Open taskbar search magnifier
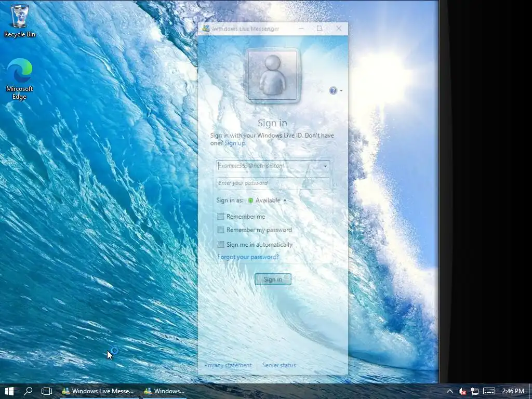 [28, 391]
